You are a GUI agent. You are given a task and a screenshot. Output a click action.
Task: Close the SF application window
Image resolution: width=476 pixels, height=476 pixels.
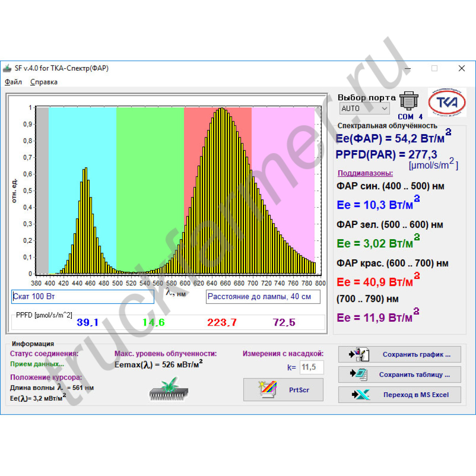[461, 68]
